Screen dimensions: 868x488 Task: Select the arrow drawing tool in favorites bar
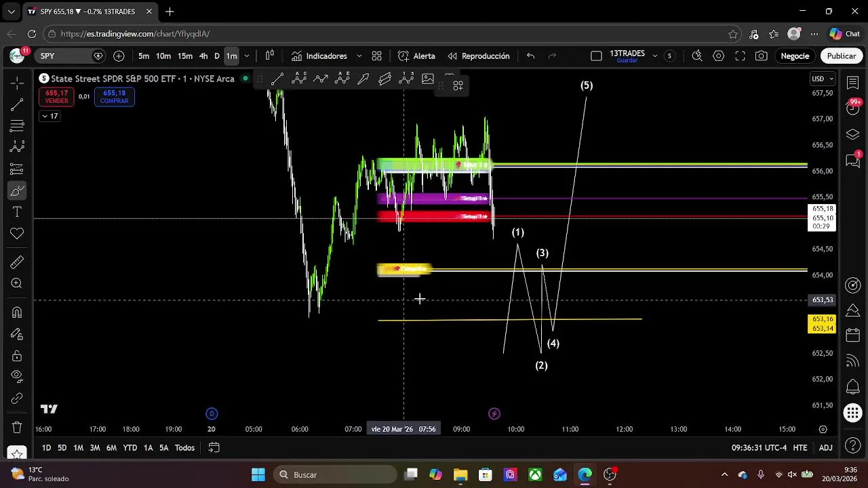click(x=363, y=79)
